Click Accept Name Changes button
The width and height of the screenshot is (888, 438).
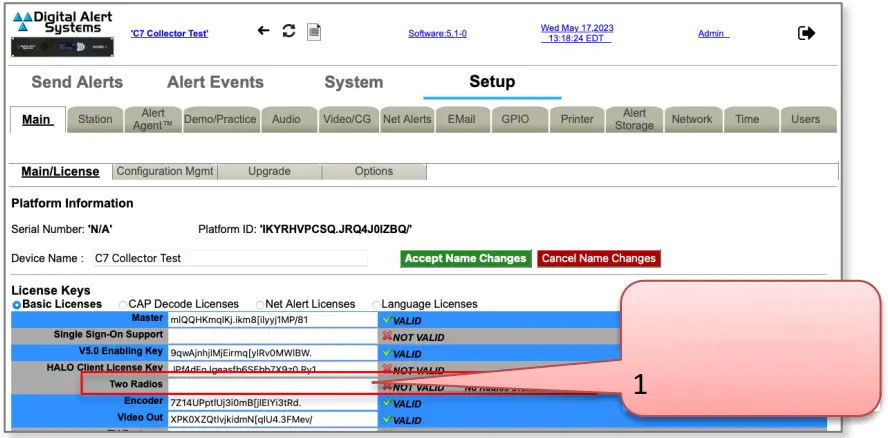pos(466,258)
